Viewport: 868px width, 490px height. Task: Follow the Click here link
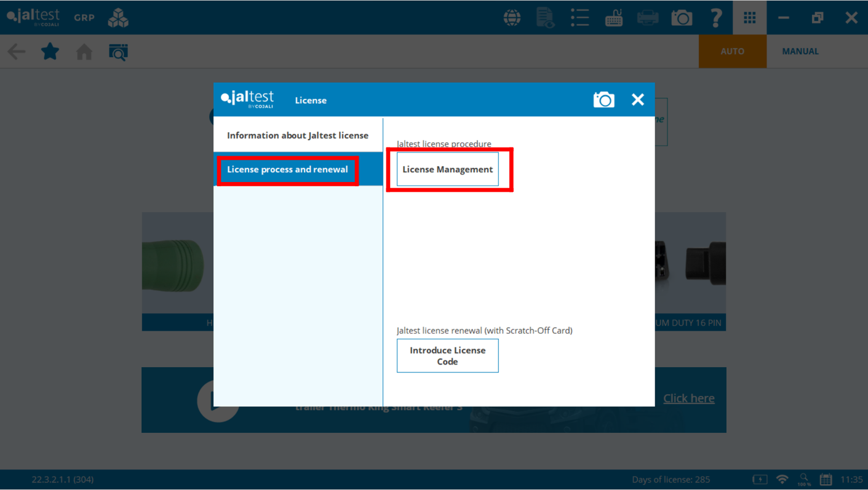click(x=689, y=398)
